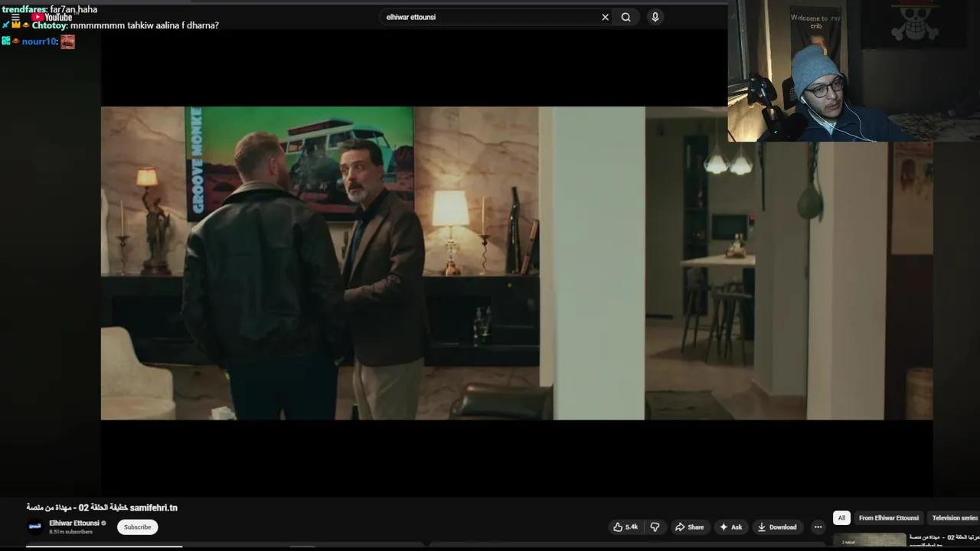
Task: Click in the 'elhiwar ettounsi' search field
Action: 490,17
